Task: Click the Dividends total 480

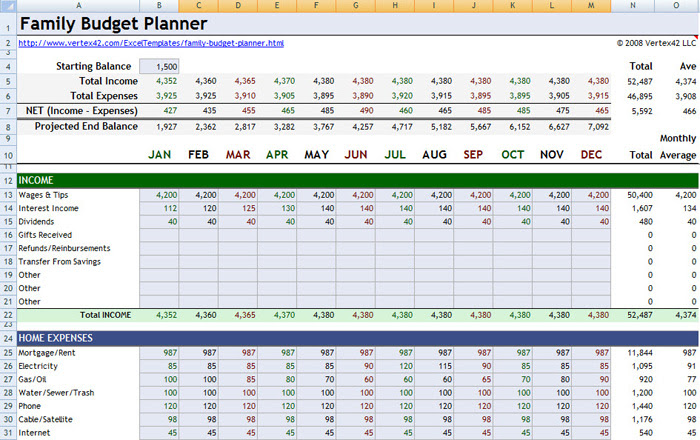Action: pos(646,222)
